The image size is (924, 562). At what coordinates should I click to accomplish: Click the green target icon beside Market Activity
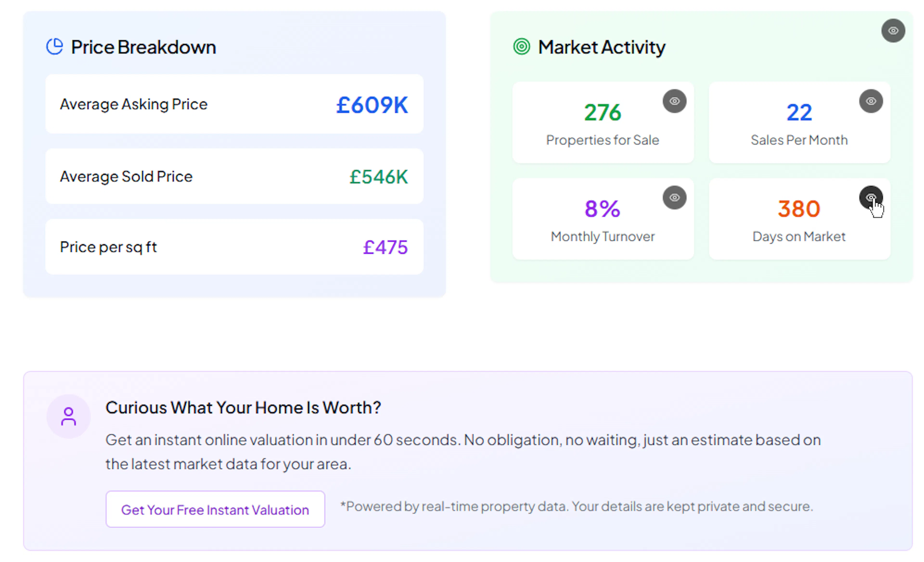[521, 47]
